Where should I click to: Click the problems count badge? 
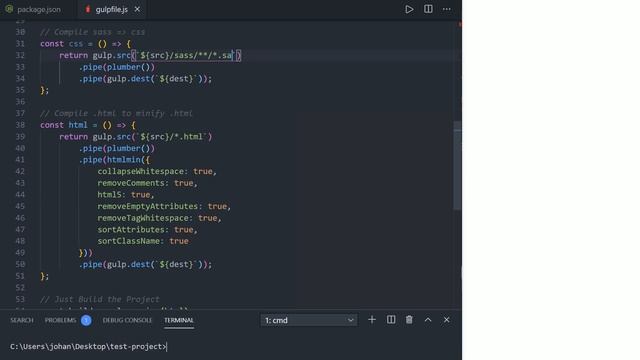[86, 320]
